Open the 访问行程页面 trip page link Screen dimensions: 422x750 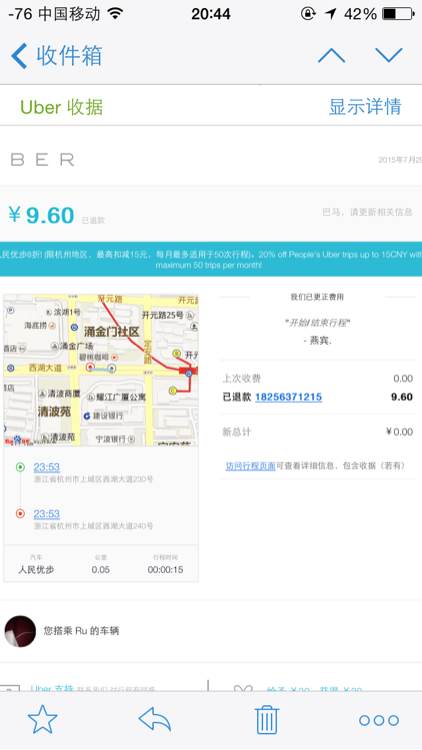pos(250,466)
